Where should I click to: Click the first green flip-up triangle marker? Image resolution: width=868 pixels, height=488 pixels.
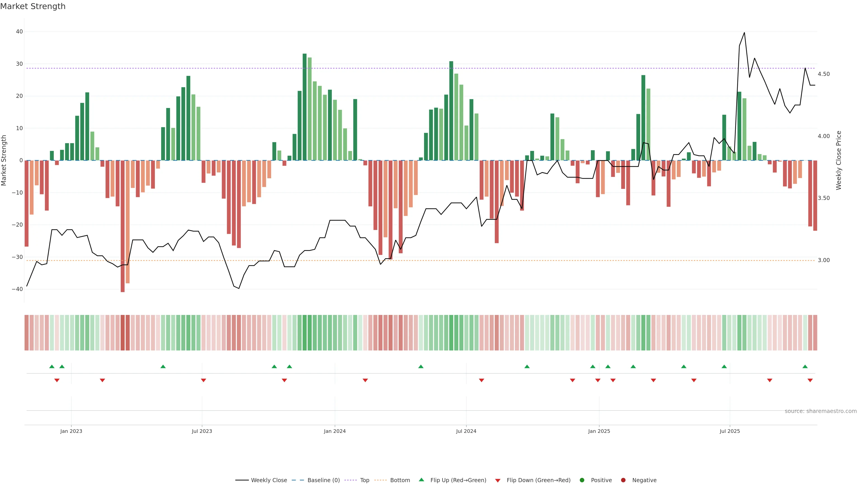tap(52, 366)
